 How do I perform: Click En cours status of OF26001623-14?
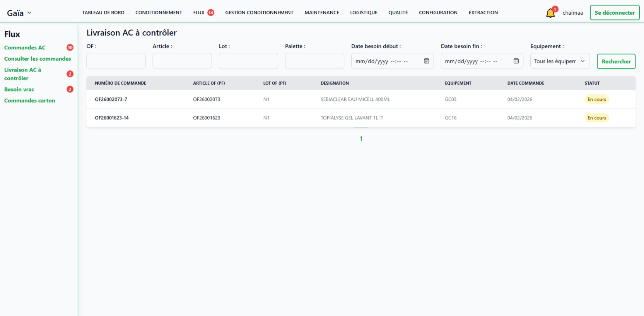[x=597, y=118]
